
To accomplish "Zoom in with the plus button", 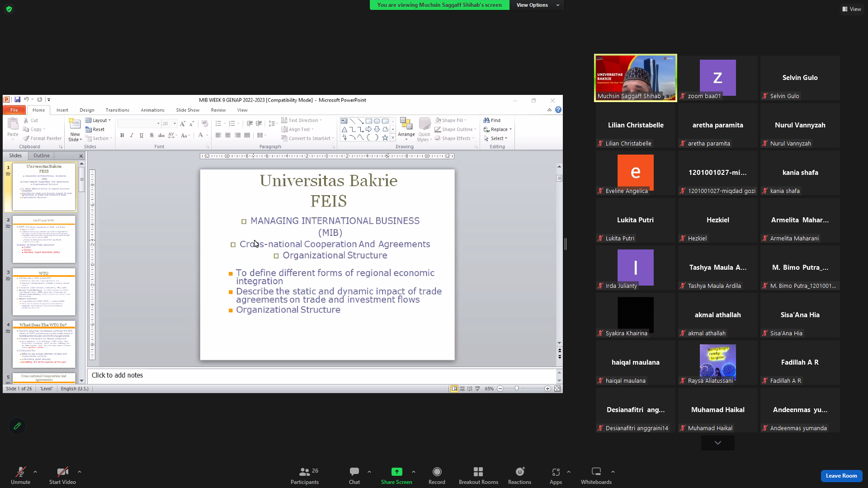I will pos(547,389).
